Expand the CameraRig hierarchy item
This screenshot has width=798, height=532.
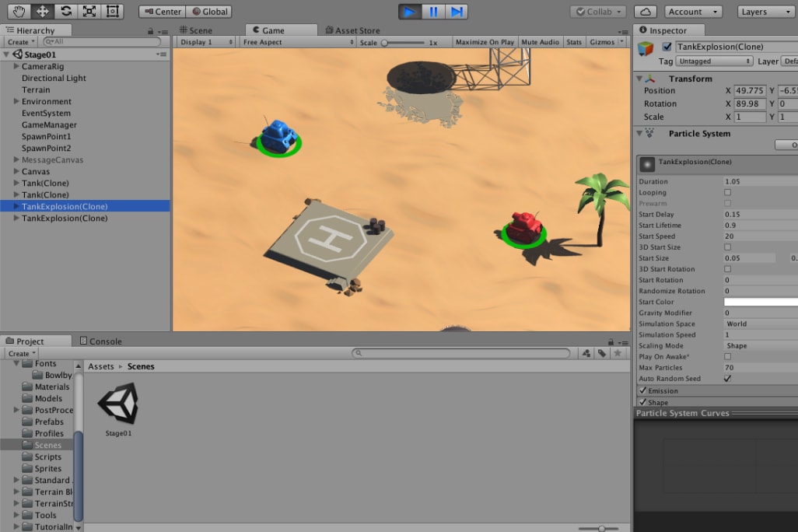click(x=16, y=67)
